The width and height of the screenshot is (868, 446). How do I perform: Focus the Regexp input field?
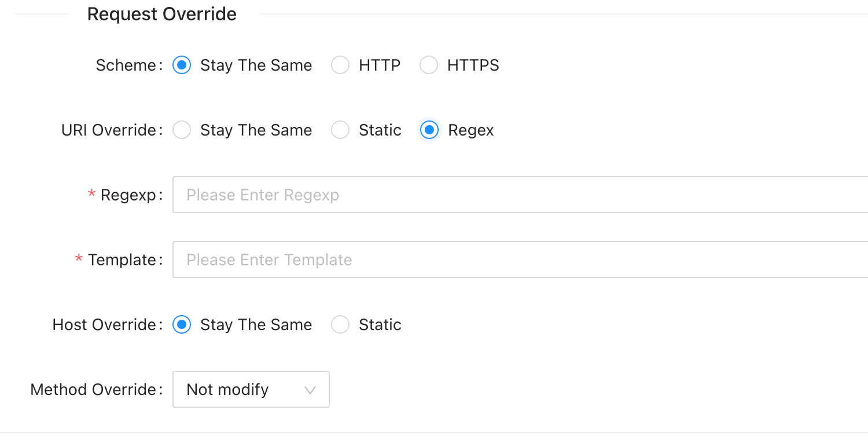[x=405, y=195]
